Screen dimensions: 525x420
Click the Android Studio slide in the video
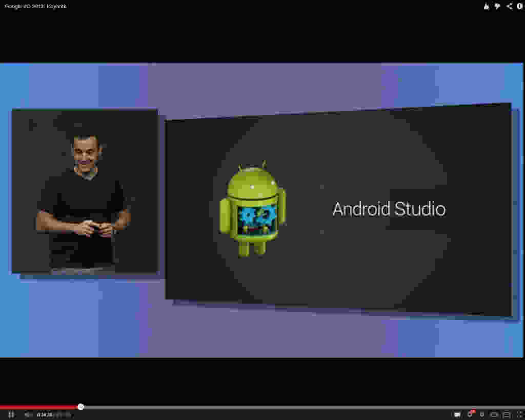pyautogui.click(x=338, y=210)
